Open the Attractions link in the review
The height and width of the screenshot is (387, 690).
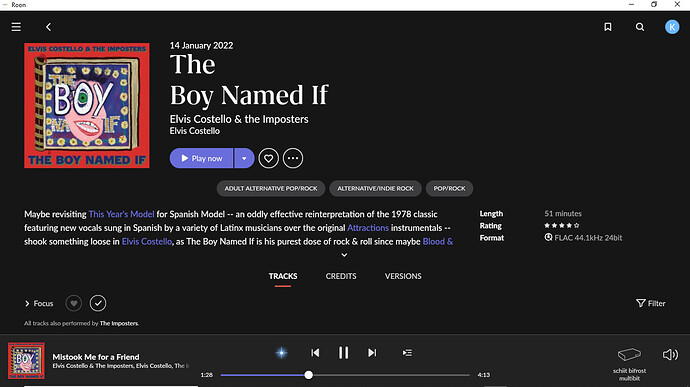pyautogui.click(x=368, y=228)
